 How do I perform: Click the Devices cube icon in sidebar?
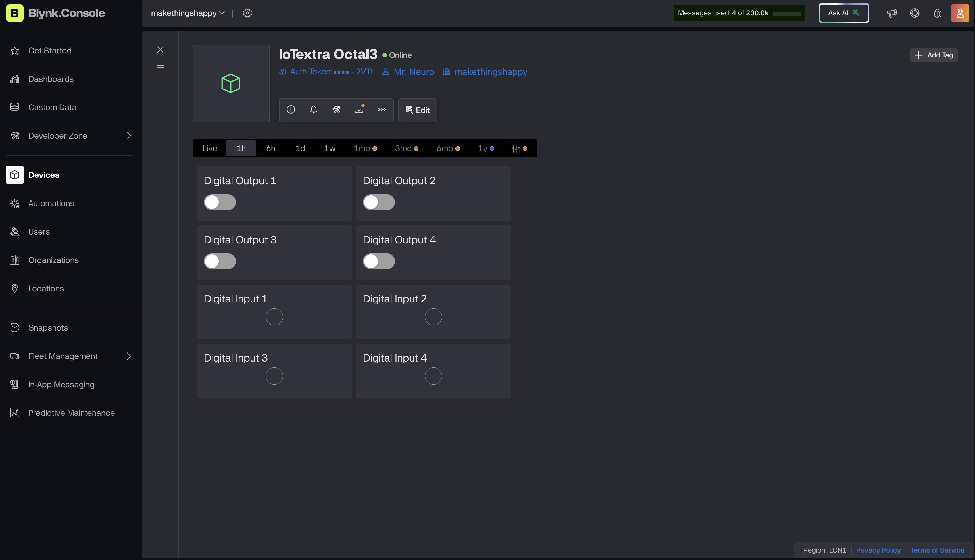point(14,175)
